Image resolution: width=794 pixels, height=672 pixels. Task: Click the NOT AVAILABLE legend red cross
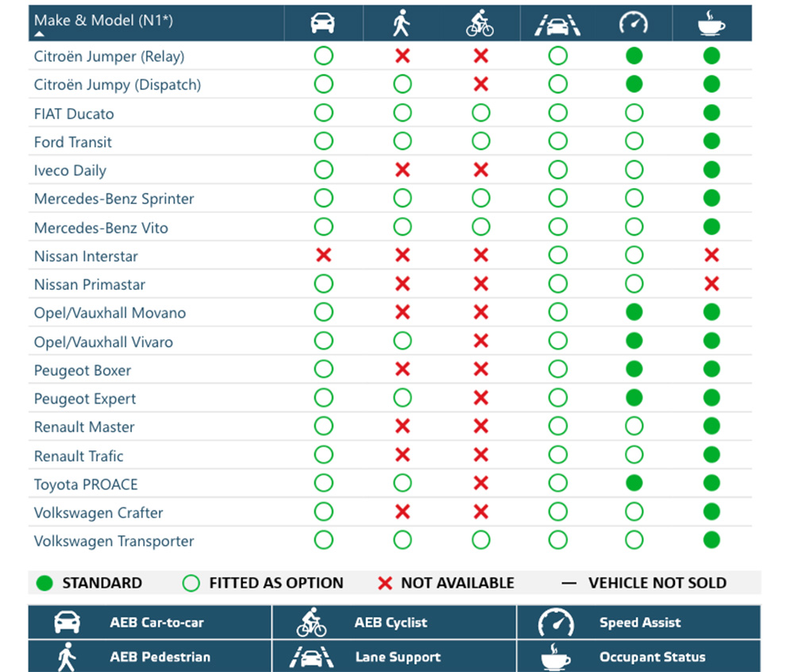tap(385, 583)
